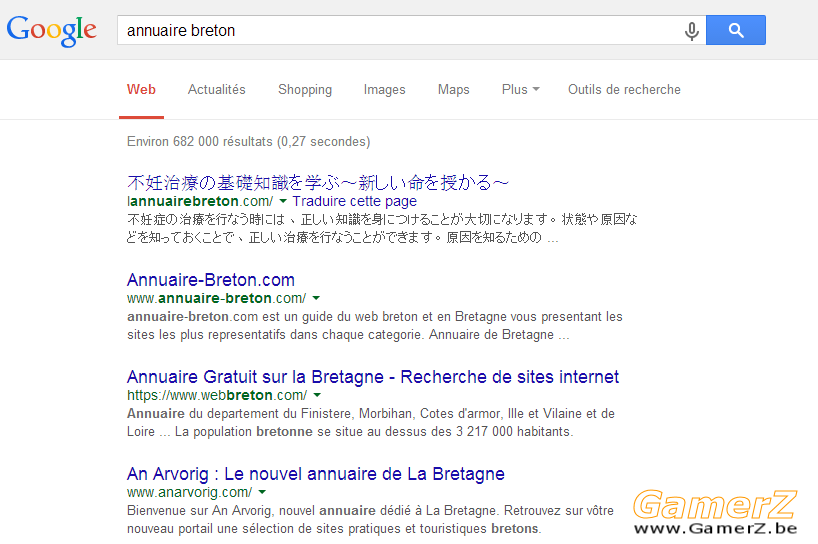This screenshot has width=818, height=544.
Task: Switch to the Images tab
Action: click(384, 90)
